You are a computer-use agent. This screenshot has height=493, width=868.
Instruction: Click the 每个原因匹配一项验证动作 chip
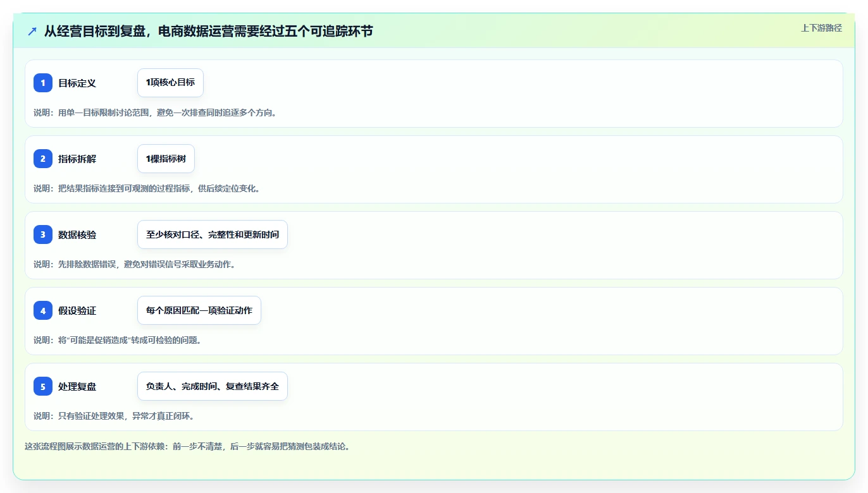(199, 310)
